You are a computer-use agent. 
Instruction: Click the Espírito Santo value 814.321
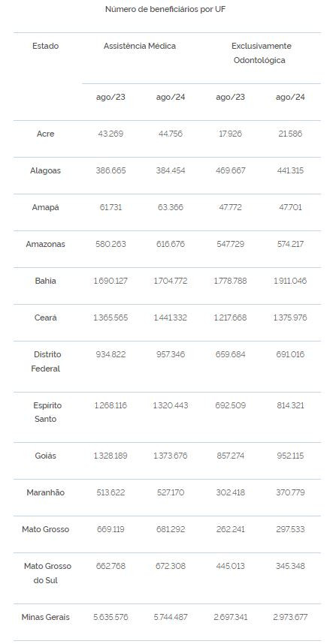pos(290,405)
